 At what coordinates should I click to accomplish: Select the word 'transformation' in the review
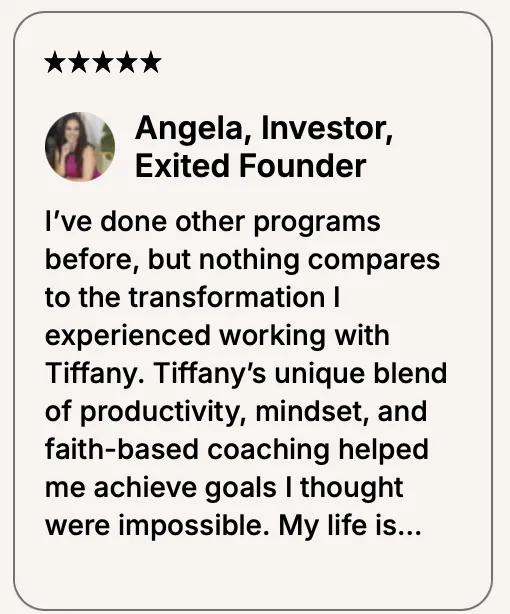(x=227, y=297)
